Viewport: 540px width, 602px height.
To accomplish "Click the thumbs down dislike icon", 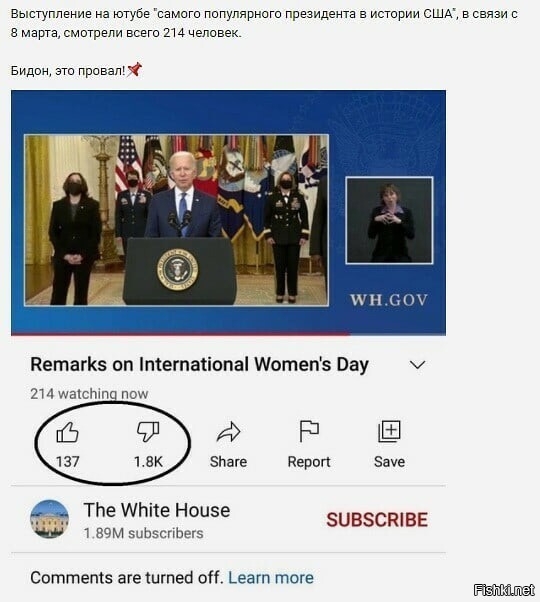I will click(148, 432).
